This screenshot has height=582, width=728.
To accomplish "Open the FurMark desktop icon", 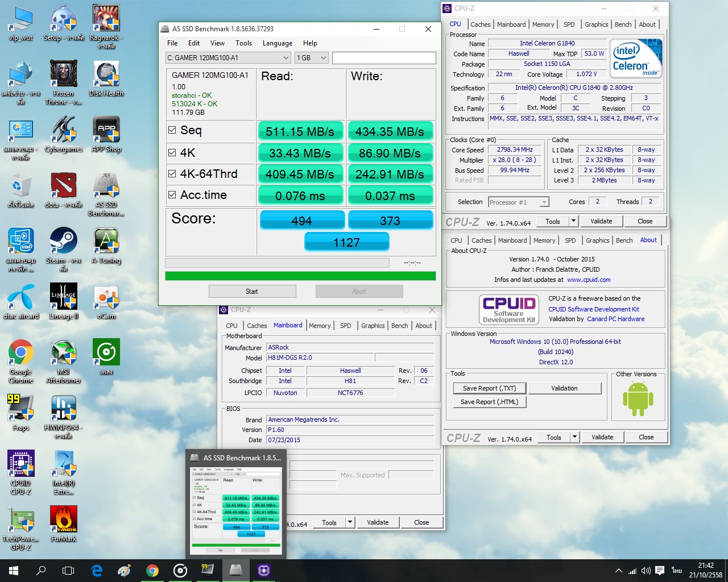I will (64, 519).
